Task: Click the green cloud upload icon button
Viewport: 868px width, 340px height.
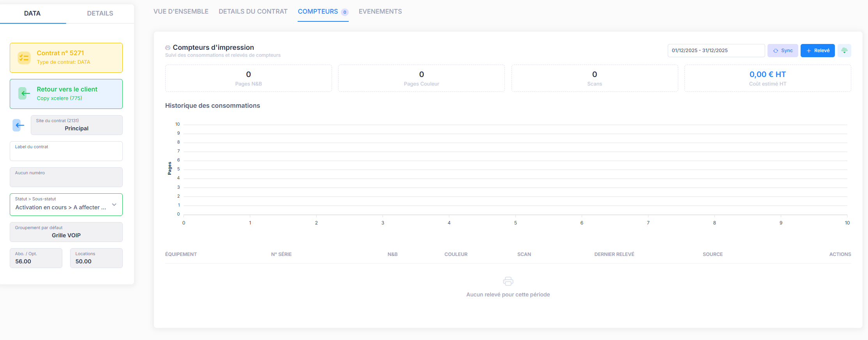Action: coord(844,51)
